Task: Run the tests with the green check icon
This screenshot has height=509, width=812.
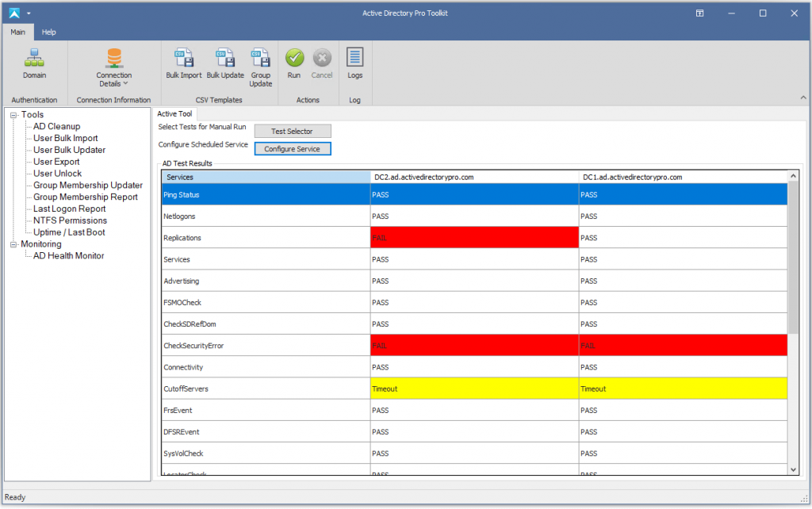Action: click(294, 58)
